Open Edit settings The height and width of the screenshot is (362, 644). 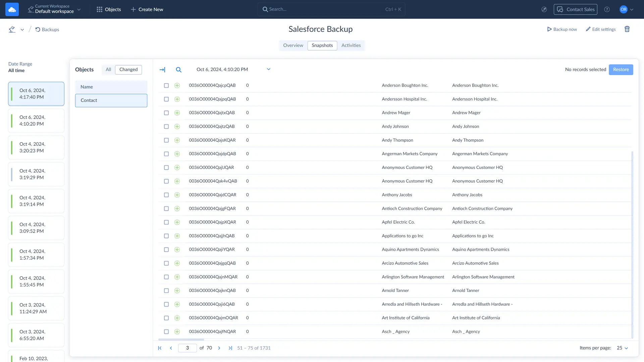(x=600, y=29)
